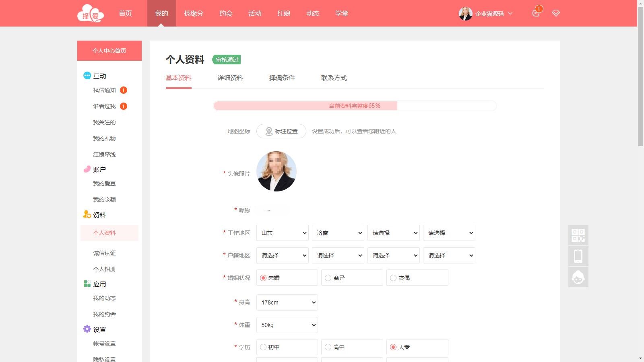Viewport: 644px width, 362px height.
Task: Expand the 178cm height dropdown
Action: [x=287, y=302]
